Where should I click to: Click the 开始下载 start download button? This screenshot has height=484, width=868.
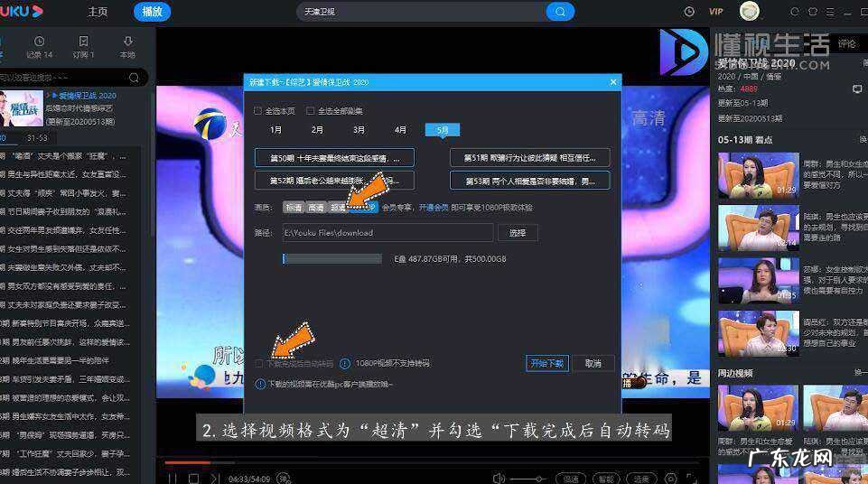click(547, 363)
